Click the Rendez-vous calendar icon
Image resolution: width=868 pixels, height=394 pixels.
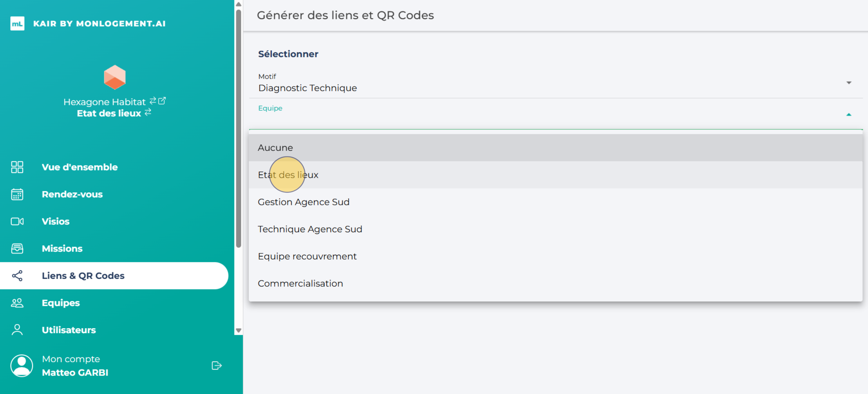17,194
